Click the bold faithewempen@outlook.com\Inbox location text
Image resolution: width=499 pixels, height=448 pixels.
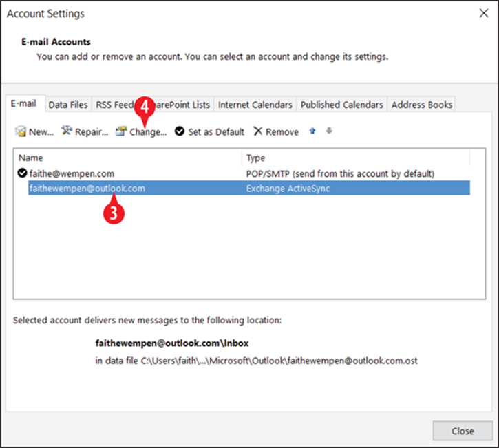point(172,343)
